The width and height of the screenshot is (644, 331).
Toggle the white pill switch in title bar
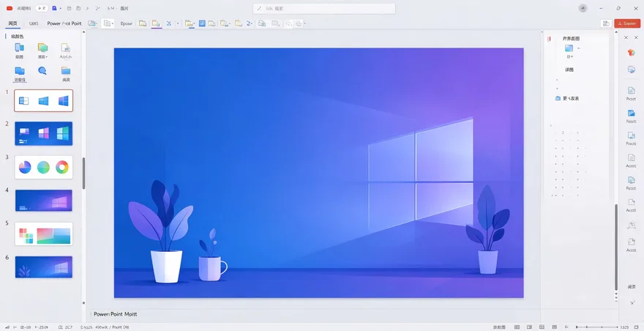[x=42, y=8]
